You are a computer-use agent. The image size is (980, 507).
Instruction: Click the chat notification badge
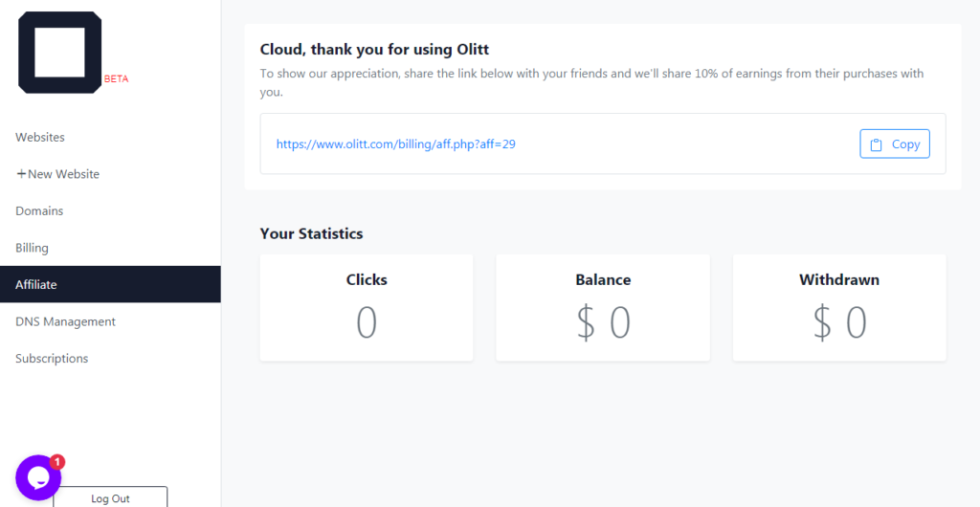57,461
